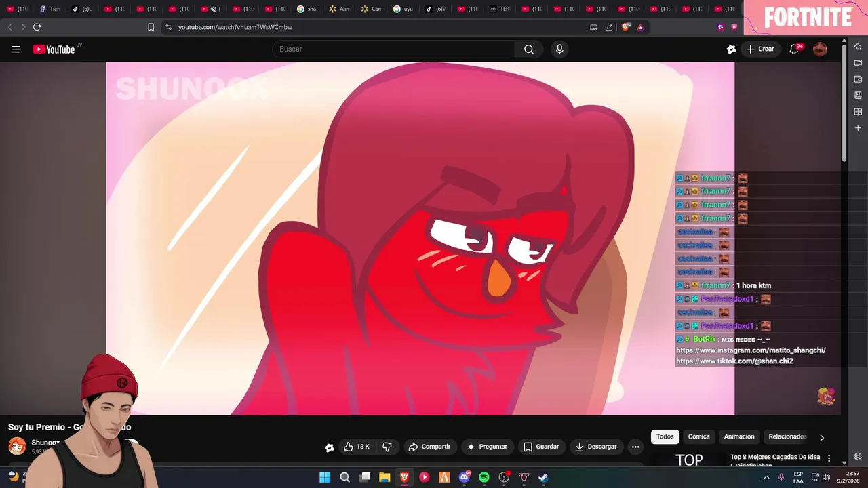Image resolution: width=868 pixels, height=488 pixels.
Task: Switch to the uyu Google tab
Action: (x=403, y=9)
